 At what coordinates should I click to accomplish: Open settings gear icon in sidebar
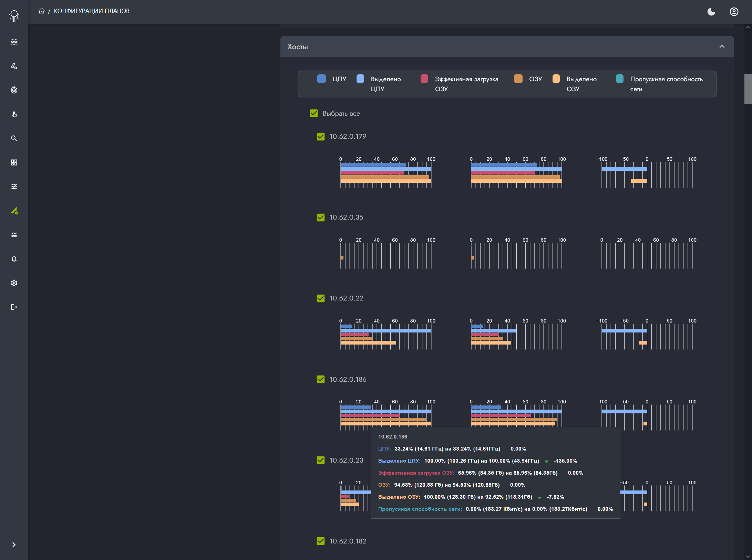(14, 283)
